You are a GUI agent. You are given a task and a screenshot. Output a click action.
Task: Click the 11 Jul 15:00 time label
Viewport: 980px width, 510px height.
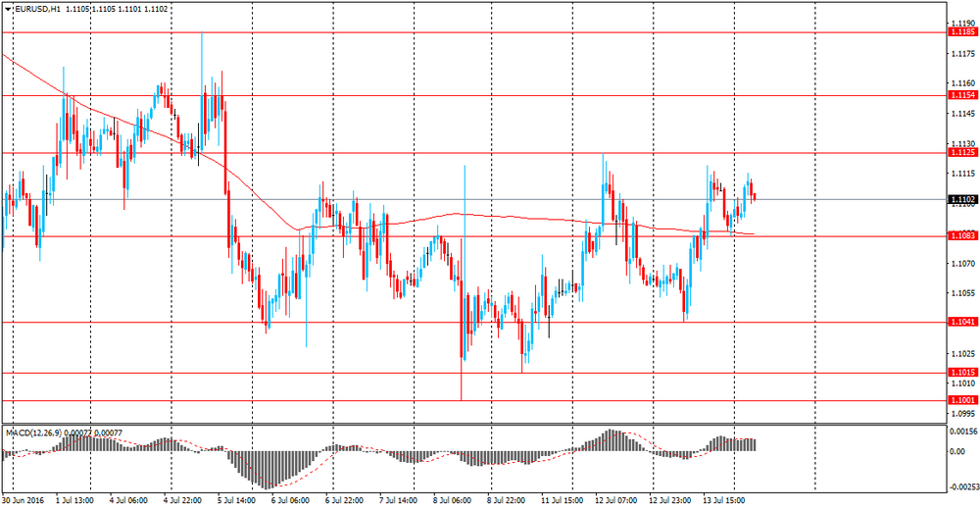(562, 500)
